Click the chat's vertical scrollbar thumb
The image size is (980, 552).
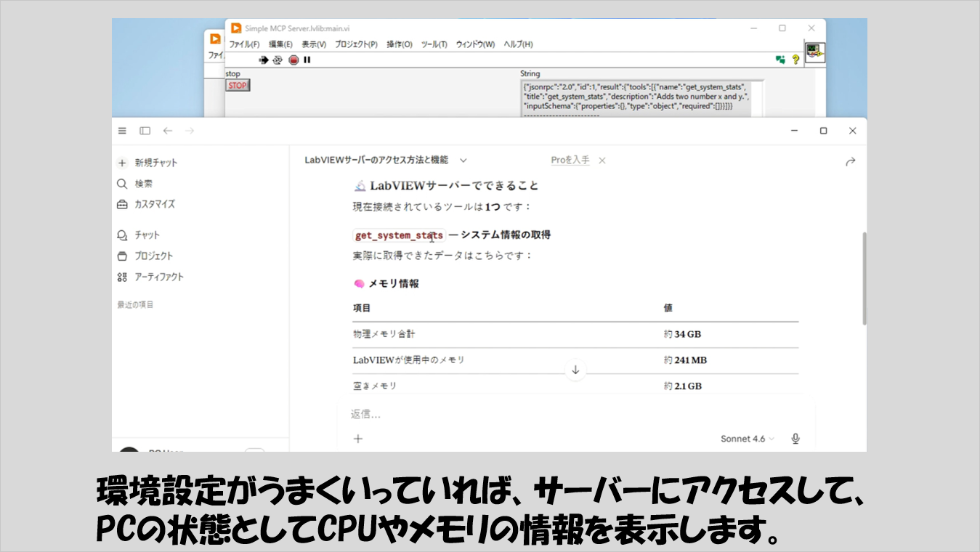(863, 278)
